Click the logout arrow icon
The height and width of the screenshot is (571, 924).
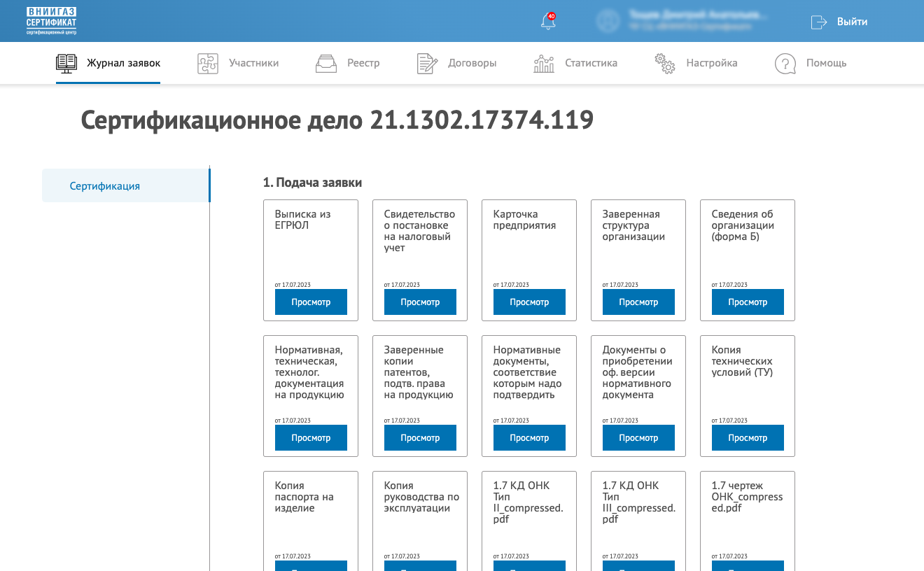click(818, 22)
